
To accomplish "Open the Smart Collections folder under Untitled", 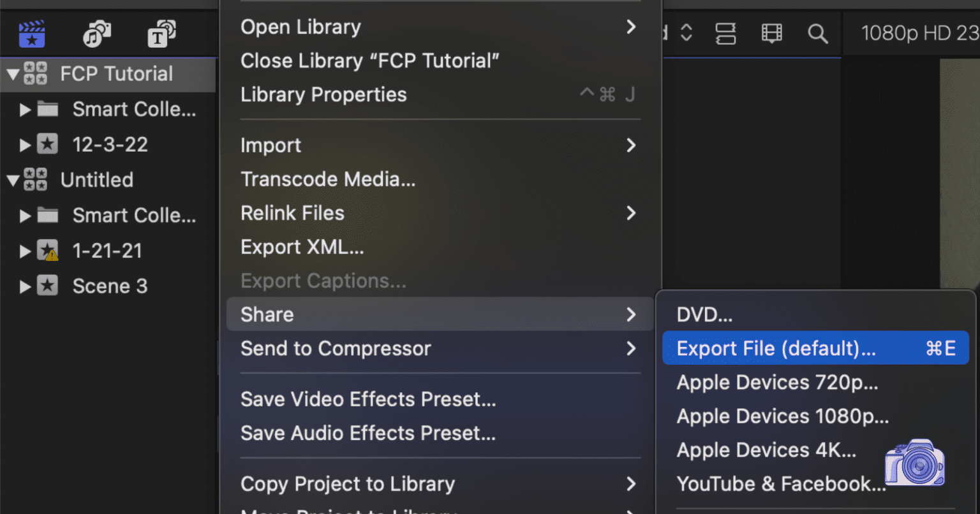I will [x=135, y=215].
